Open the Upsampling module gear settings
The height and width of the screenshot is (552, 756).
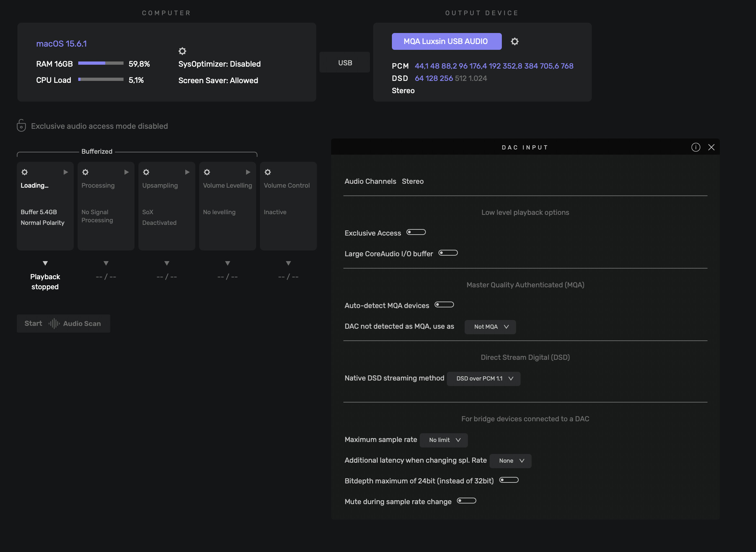pos(146,172)
